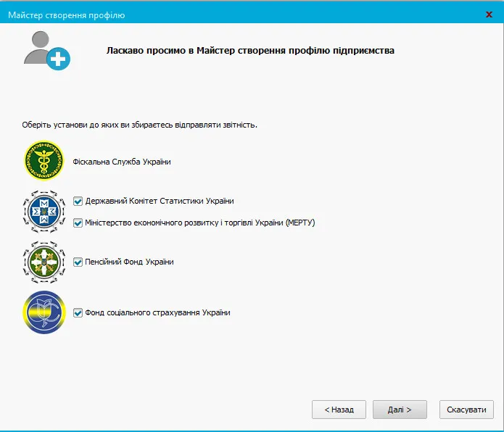Close the Майстер створення профілю window
The image size is (504, 432).
[489, 14]
